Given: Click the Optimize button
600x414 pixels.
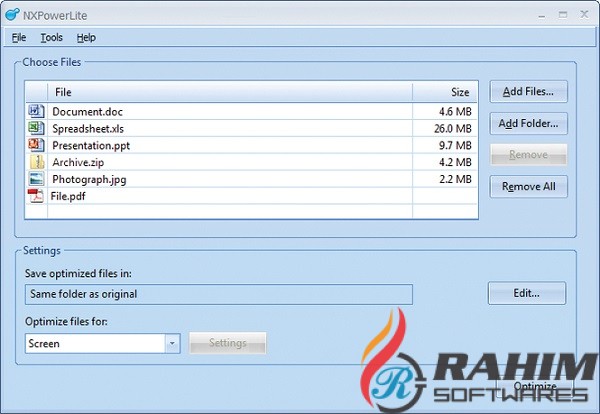Looking at the screenshot, I should pyautogui.click(x=535, y=386).
